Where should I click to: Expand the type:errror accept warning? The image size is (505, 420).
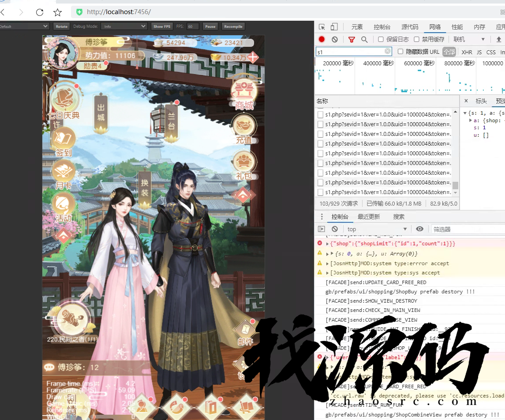click(x=328, y=263)
